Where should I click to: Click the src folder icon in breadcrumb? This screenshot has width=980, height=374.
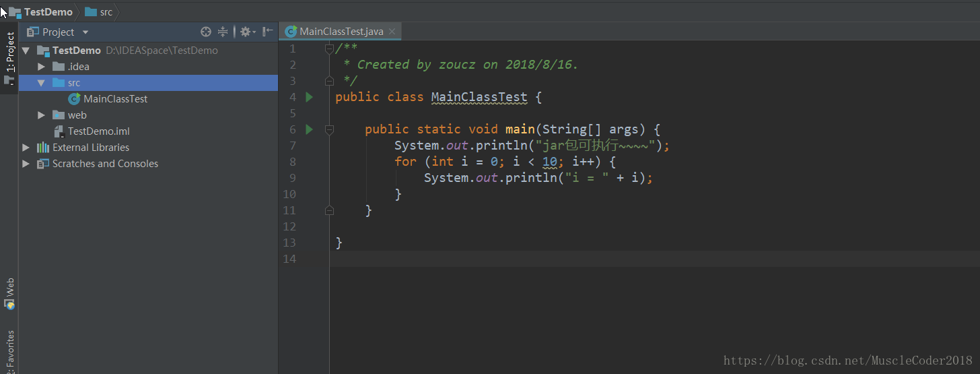pos(91,12)
